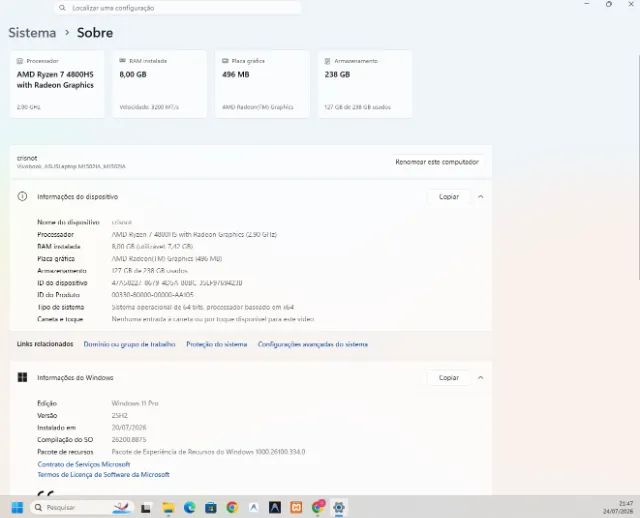The width and height of the screenshot is (640, 518).
Task: Open Chrome with profile badge in taskbar
Action: pos(318,507)
